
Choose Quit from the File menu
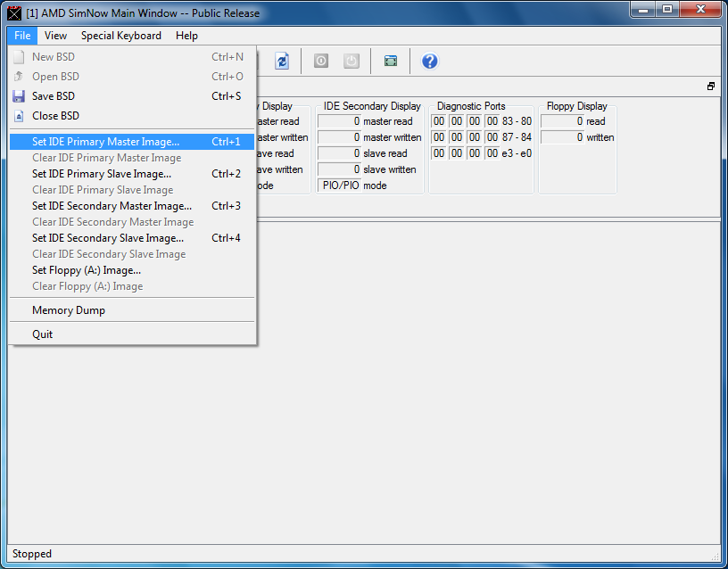click(132, 334)
